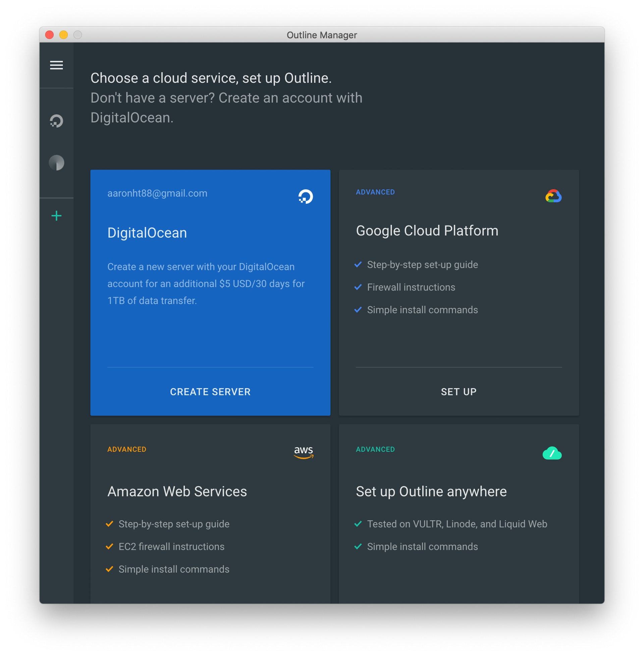Click the green plus icon to add a server

click(56, 216)
